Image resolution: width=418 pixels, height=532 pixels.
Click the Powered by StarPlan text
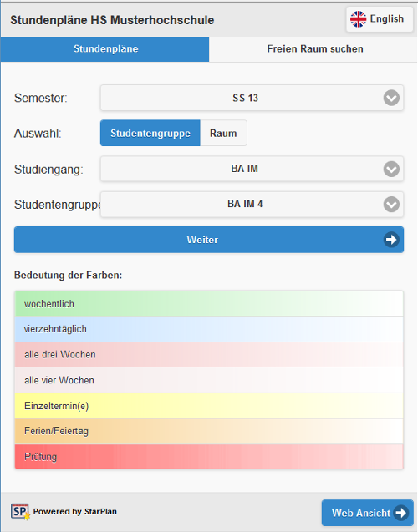pyautogui.click(x=75, y=512)
